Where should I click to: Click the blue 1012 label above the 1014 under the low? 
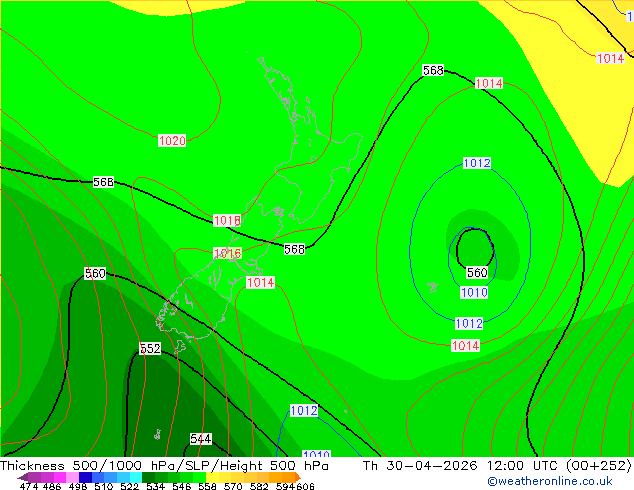(x=469, y=323)
